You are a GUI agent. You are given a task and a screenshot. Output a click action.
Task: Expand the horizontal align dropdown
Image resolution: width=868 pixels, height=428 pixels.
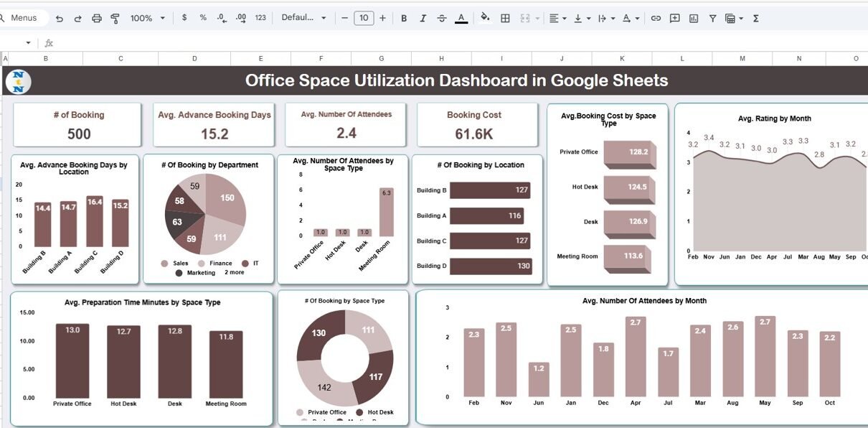coord(557,18)
